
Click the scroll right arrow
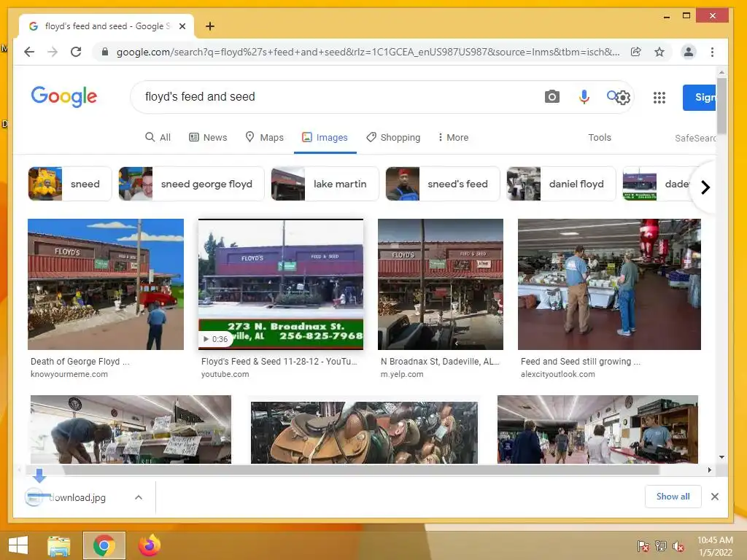coord(709,470)
